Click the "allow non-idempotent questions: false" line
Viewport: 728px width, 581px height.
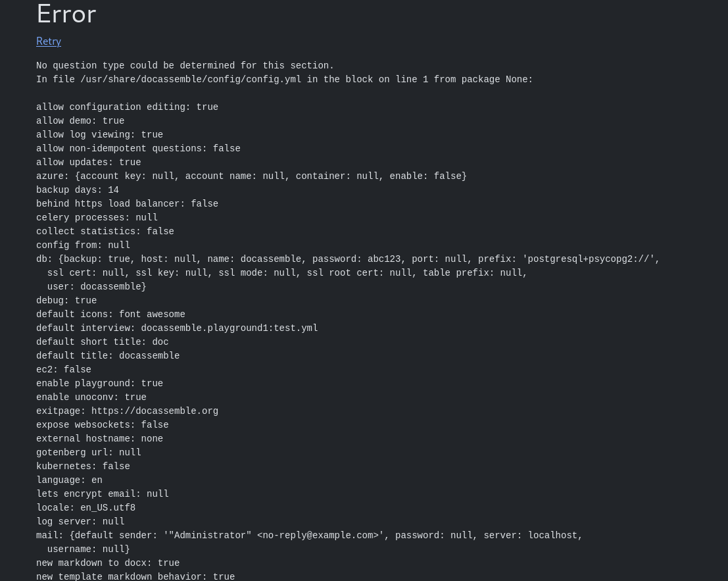point(138,149)
